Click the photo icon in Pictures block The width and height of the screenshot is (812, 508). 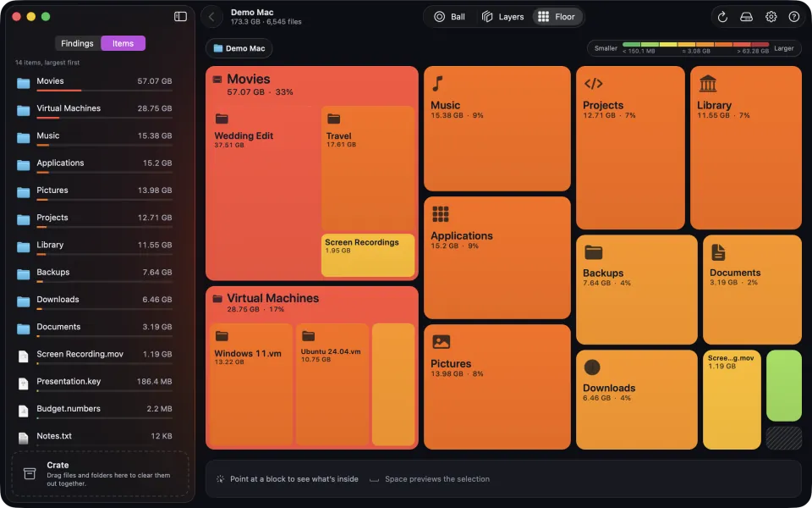click(x=441, y=341)
